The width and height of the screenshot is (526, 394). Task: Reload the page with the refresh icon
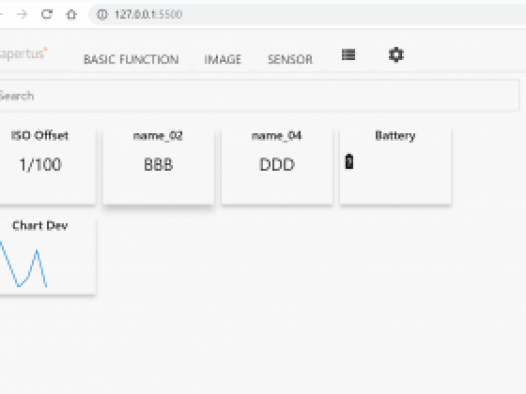pyautogui.click(x=47, y=14)
